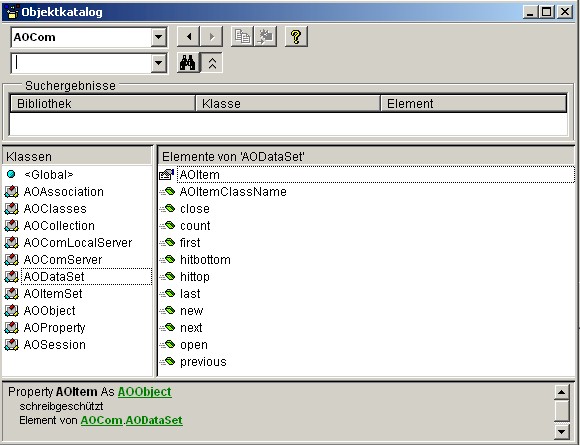Open the AOCom library dropdown
This screenshot has width=580, height=445.
coord(158,37)
